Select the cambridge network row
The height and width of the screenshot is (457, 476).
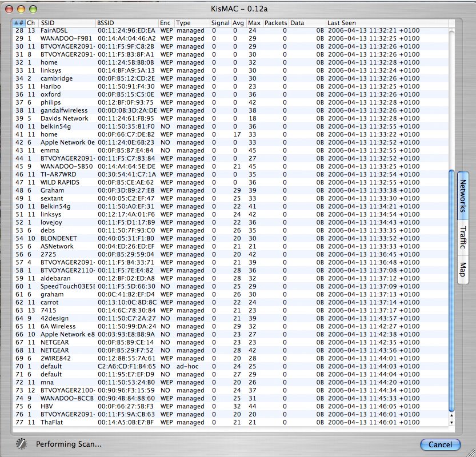point(230,78)
